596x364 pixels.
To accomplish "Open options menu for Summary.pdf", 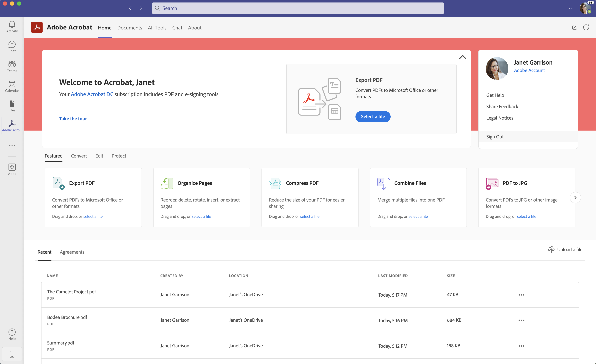I will [521, 346].
